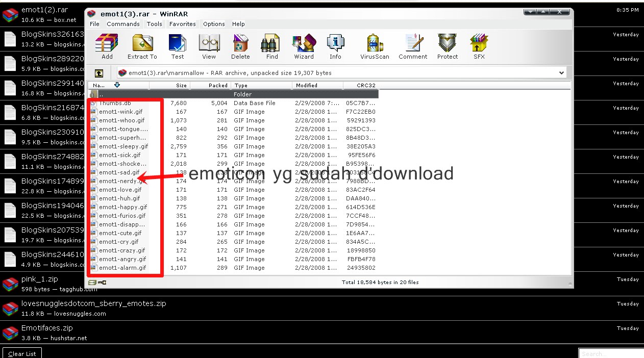Go up one folder level

99,73
